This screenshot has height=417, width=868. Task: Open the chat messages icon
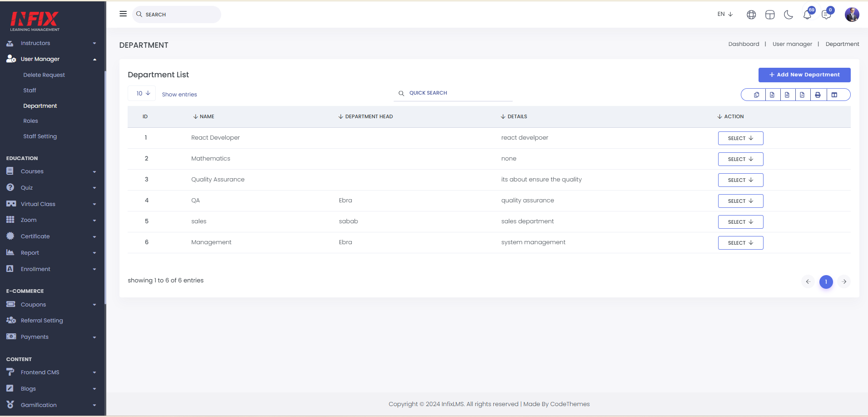pos(826,15)
